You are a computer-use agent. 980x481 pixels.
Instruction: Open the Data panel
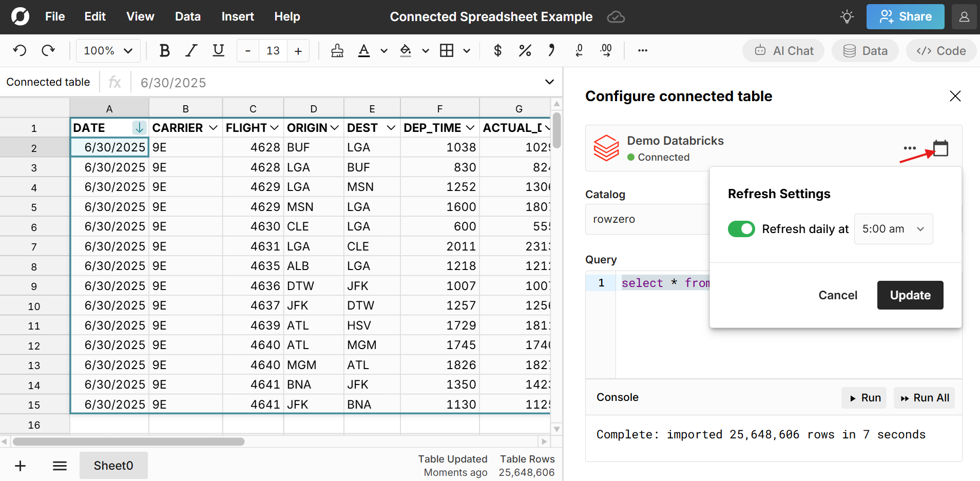point(864,50)
